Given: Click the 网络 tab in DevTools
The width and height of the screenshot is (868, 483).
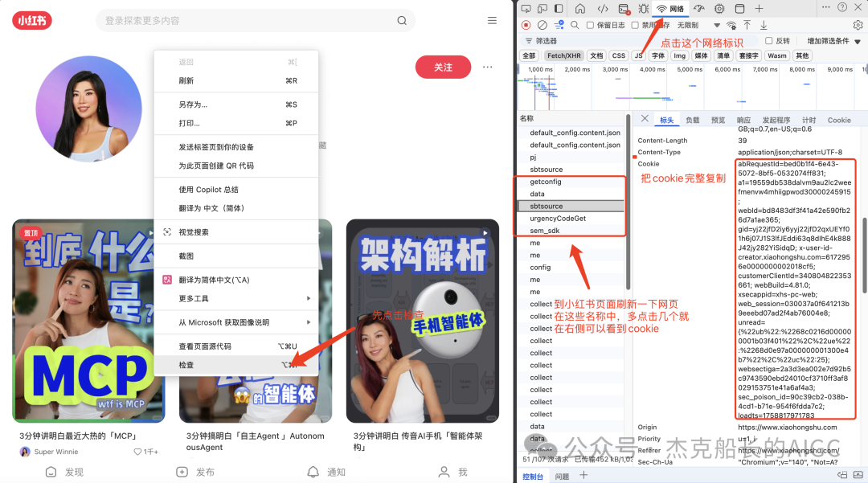Looking at the screenshot, I should pyautogui.click(x=669, y=8).
